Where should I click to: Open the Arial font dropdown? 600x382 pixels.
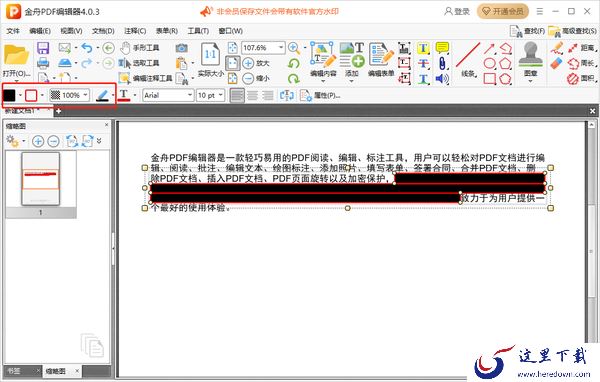point(189,95)
